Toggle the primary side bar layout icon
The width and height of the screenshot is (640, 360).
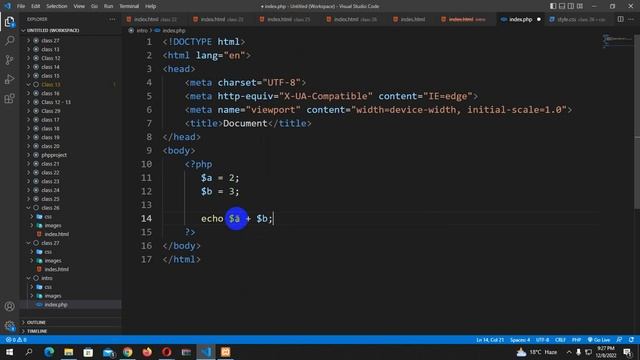point(553,6)
